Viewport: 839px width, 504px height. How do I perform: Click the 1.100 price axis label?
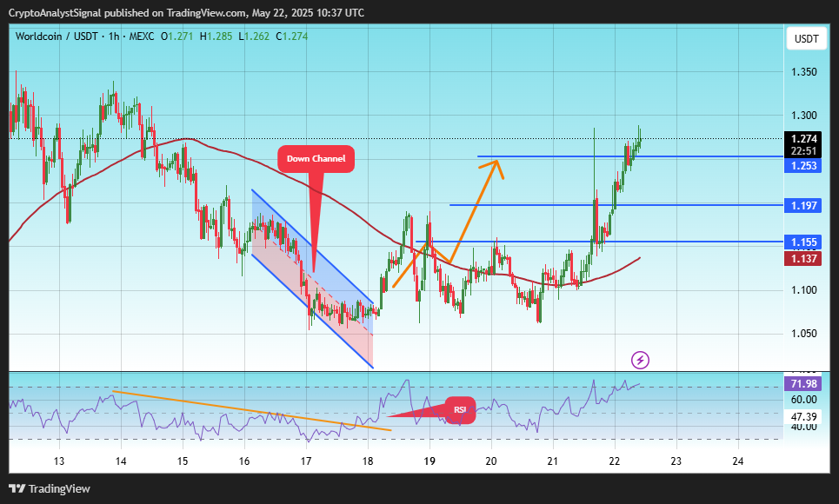pyautogui.click(x=803, y=290)
